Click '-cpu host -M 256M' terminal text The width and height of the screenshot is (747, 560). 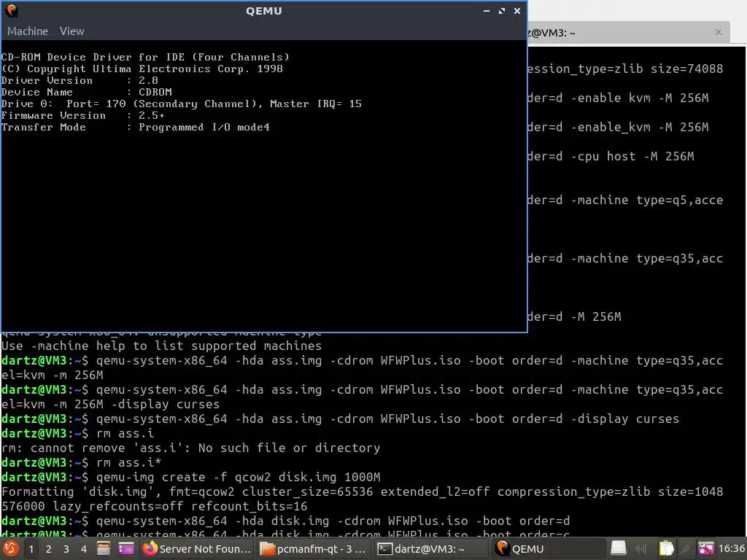pyautogui.click(x=632, y=156)
